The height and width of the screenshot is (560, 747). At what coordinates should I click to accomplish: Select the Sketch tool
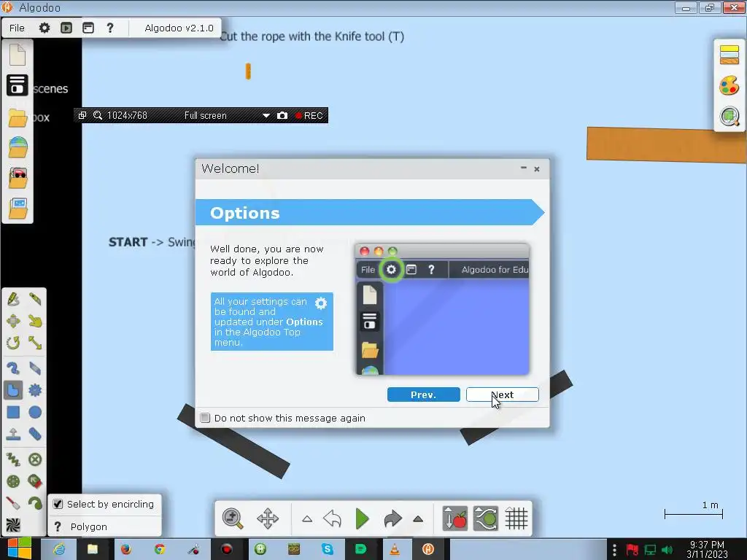(x=13, y=299)
